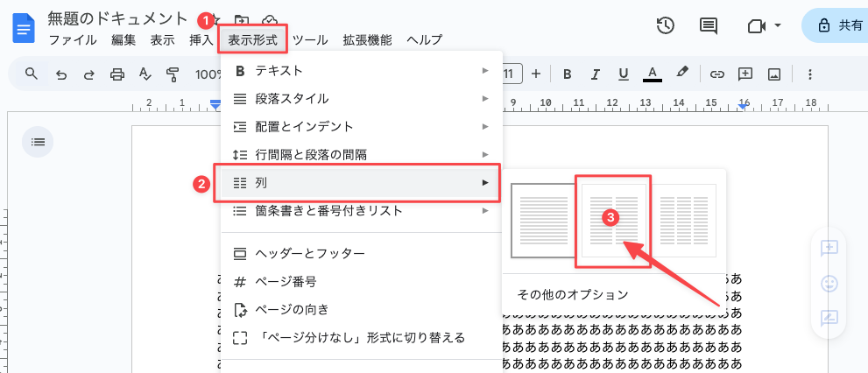This screenshot has height=373, width=868.
Task: Click the print icon in toolbar
Action: click(x=117, y=74)
